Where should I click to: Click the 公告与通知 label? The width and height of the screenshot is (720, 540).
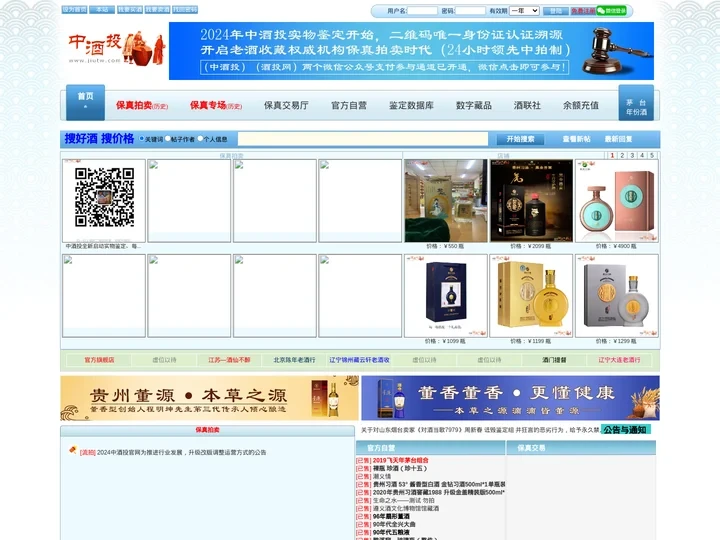pyautogui.click(x=625, y=430)
